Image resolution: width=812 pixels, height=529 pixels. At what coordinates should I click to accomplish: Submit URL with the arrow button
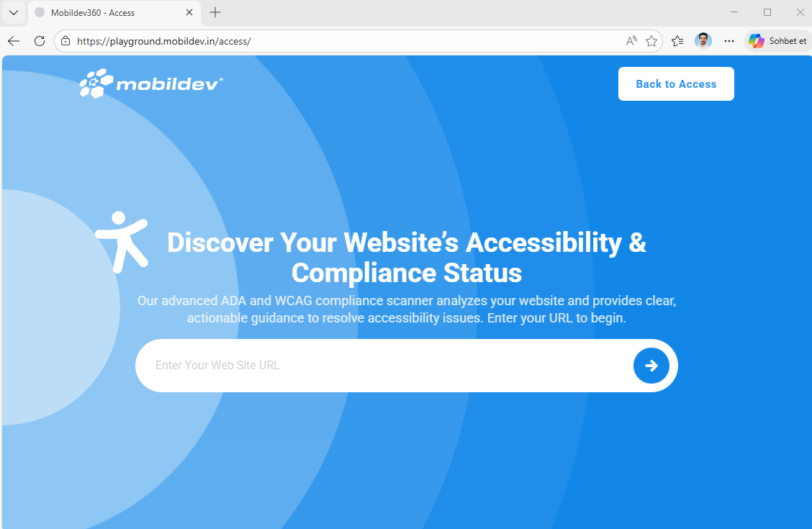pyautogui.click(x=651, y=366)
